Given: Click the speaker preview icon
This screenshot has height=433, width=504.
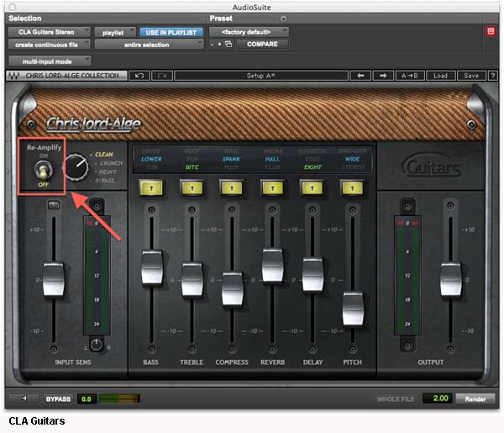Looking at the screenshot, I should pyautogui.click(x=24, y=399).
